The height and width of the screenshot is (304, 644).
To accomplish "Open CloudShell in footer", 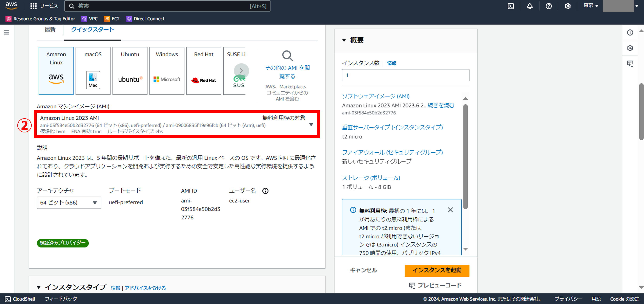I will point(20,299).
